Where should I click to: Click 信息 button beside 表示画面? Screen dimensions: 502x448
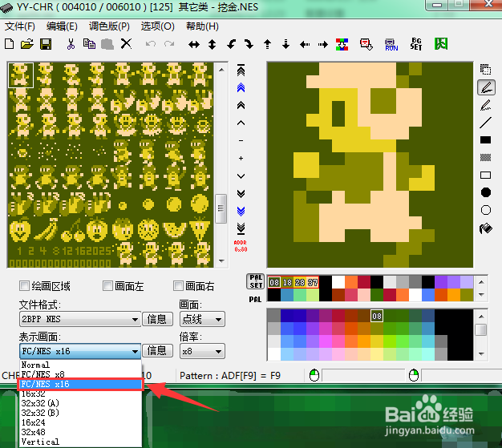[x=157, y=351]
